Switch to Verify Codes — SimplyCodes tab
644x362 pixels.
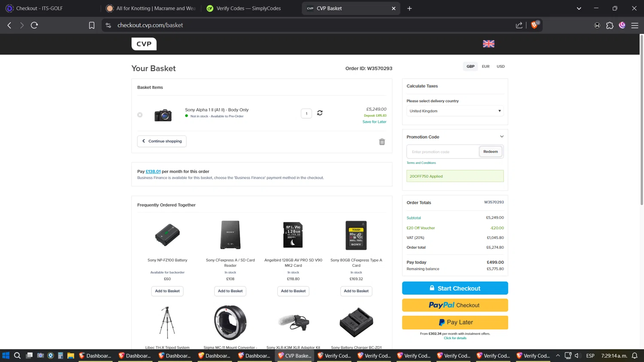click(x=250, y=8)
